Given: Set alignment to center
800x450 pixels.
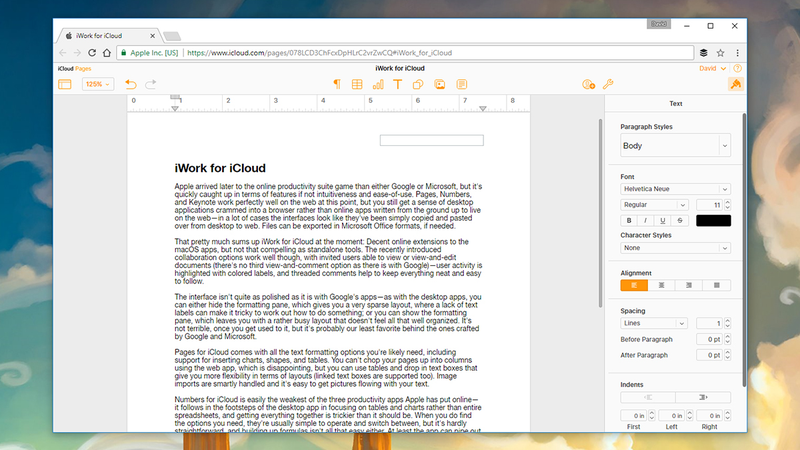Looking at the screenshot, I should tap(662, 285).
